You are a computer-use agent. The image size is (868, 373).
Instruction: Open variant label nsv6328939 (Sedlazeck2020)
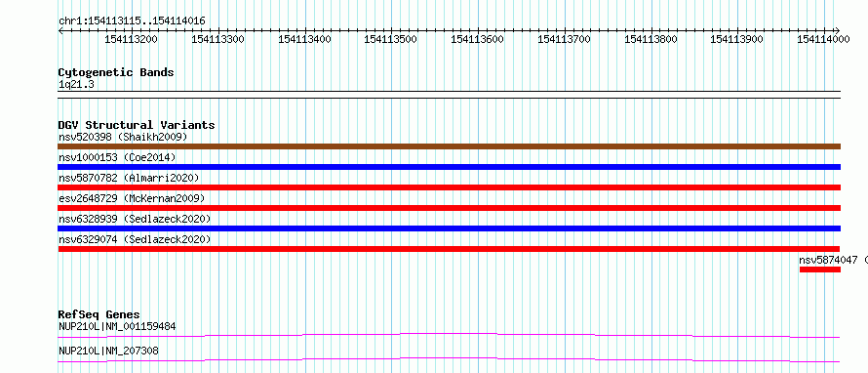pos(135,219)
